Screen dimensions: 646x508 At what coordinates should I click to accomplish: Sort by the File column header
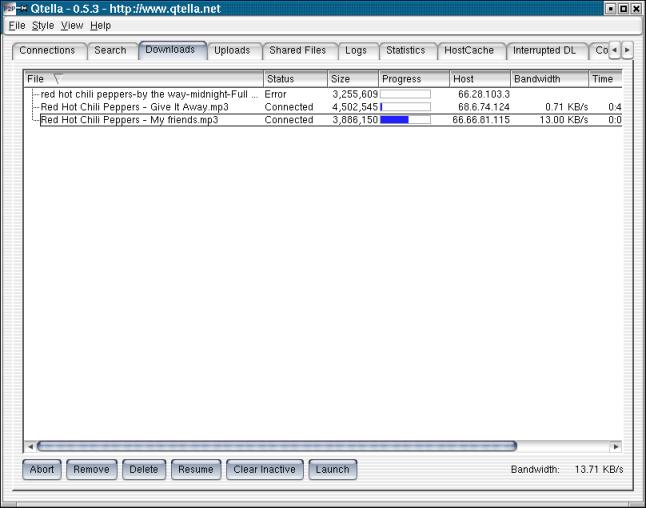143,79
